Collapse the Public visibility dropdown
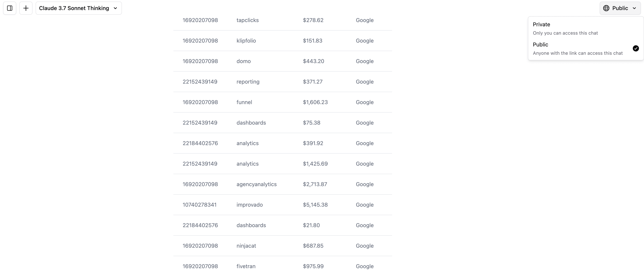This screenshot has width=644, height=279. coord(620,8)
